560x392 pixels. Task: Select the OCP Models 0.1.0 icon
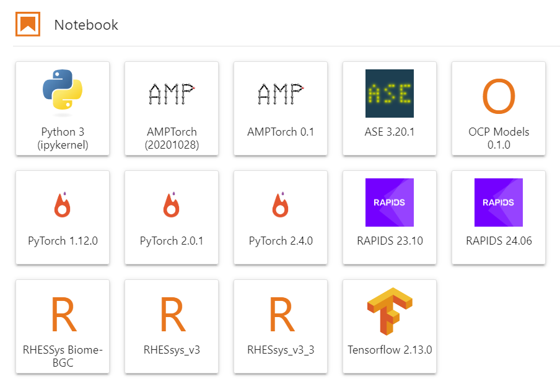click(x=499, y=97)
